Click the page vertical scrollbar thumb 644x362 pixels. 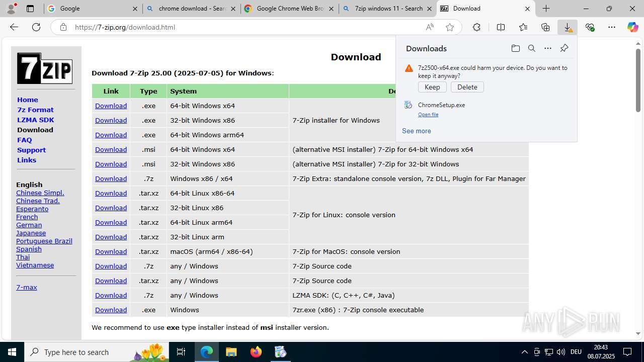[x=638, y=80]
